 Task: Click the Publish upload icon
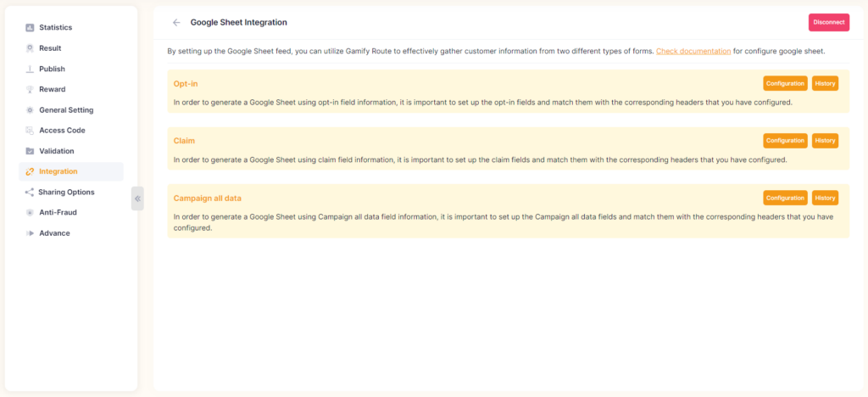point(30,70)
